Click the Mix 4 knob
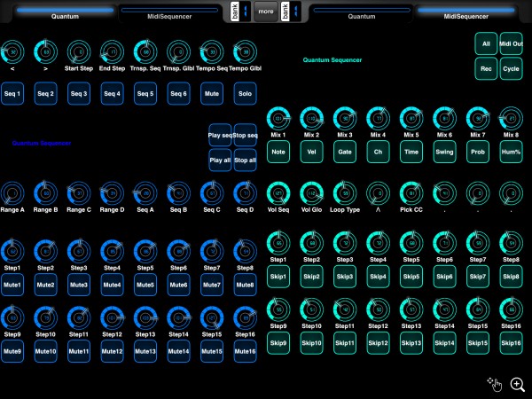Screen dimensions: 532x399 coord(378,119)
